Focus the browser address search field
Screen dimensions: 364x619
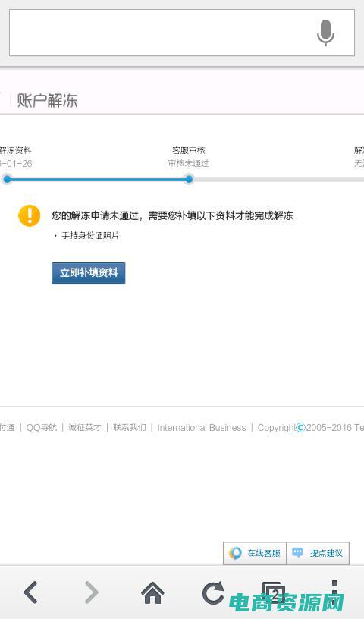pos(181,33)
